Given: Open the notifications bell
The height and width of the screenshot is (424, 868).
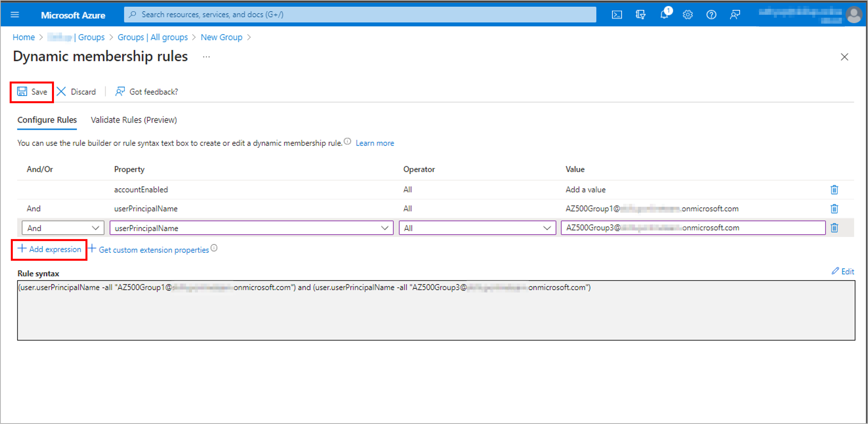Looking at the screenshot, I should pos(664,15).
